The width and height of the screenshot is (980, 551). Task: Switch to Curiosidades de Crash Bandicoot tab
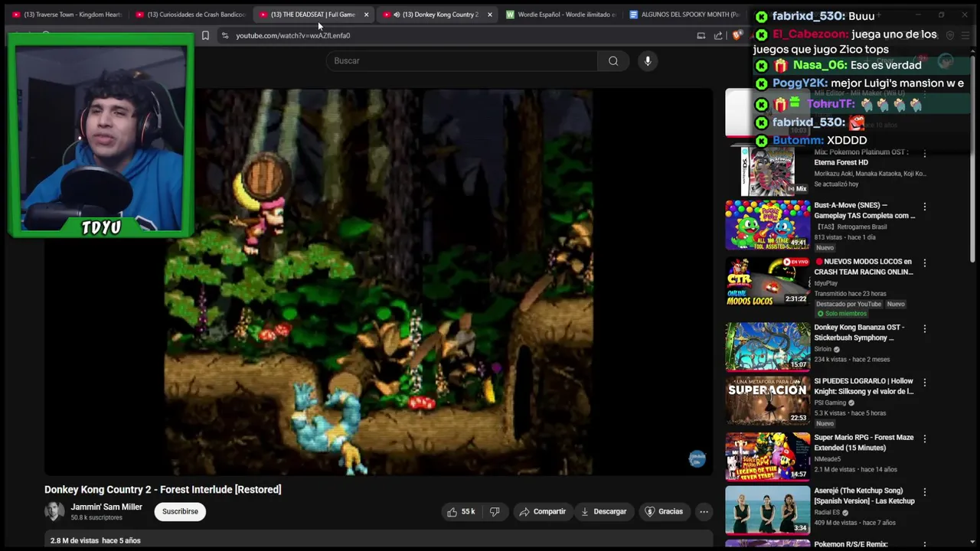(190, 15)
